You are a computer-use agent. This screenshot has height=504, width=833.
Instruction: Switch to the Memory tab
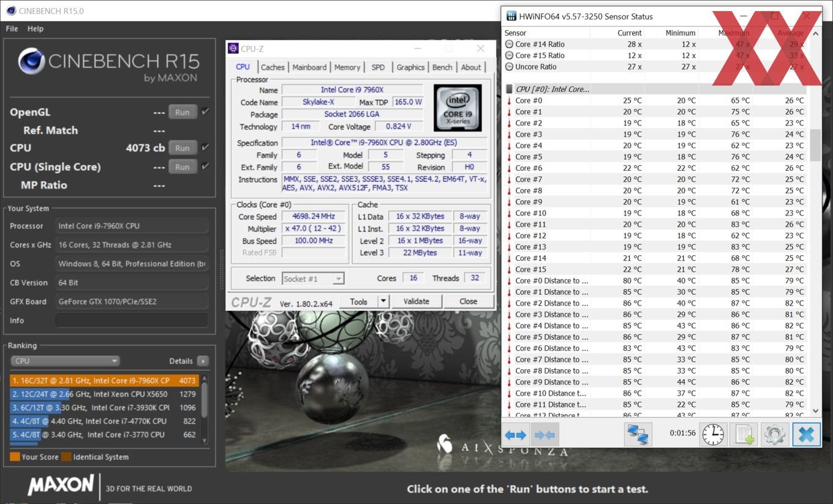347,67
